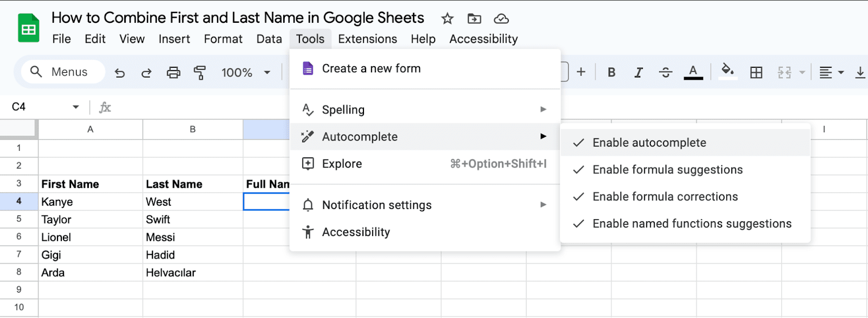This screenshot has height=318, width=868.
Task: Open the name box dropdown arrow
Action: tap(76, 107)
